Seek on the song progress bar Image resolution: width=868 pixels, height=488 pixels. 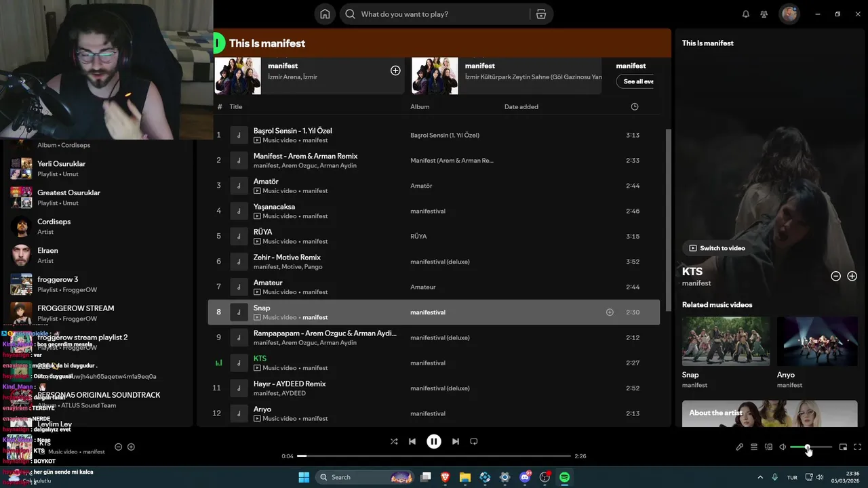click(x=434, y=456)
